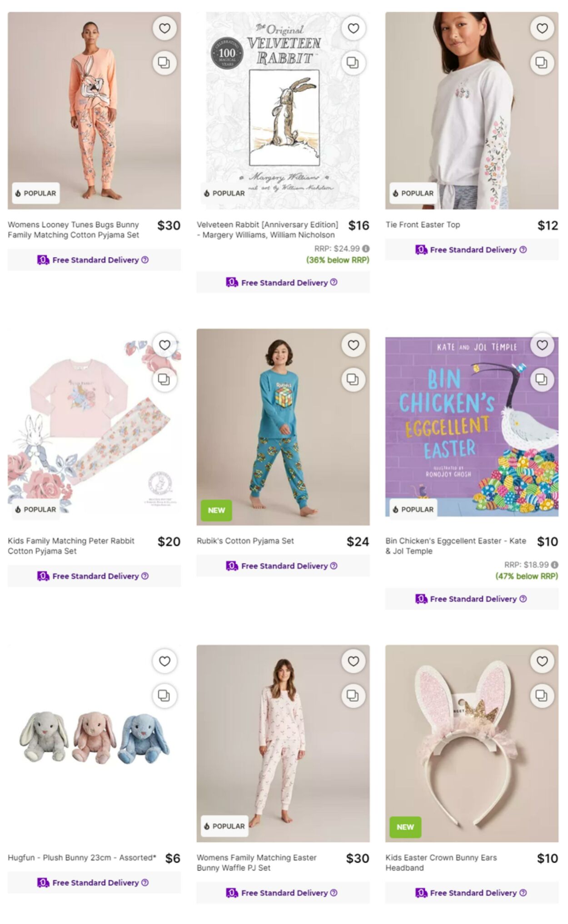Open Kids Family Matching Peter Rabbit Pyjama link
This screenshot has height=924, width=568.
[x=71, y=546]
